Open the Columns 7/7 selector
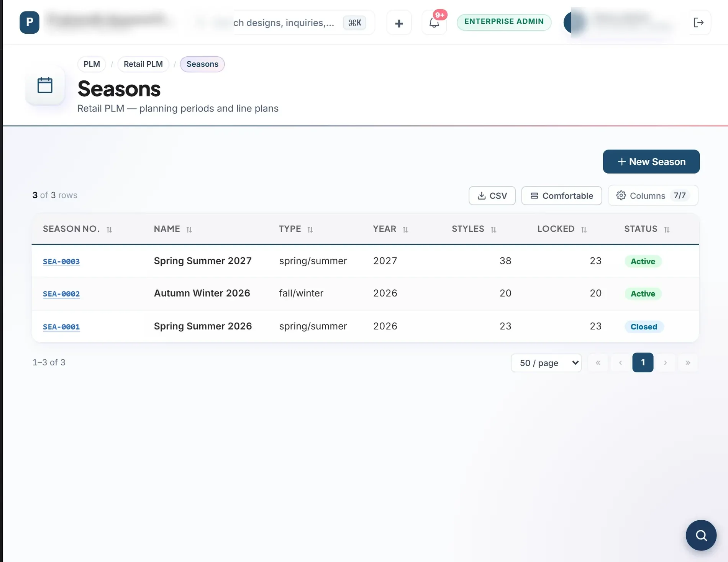This screenshot has width=728, height=562. click(x=653, y=195)
